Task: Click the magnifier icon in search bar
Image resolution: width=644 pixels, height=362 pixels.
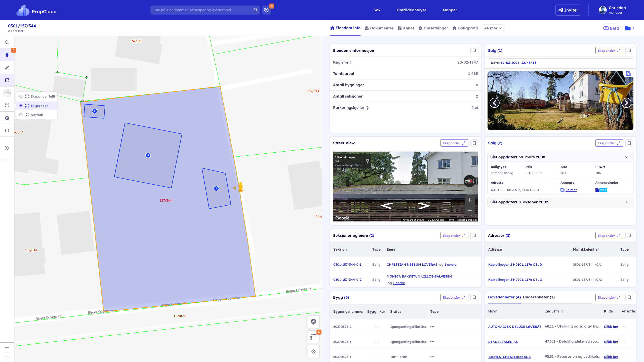Action: [255, 10]
